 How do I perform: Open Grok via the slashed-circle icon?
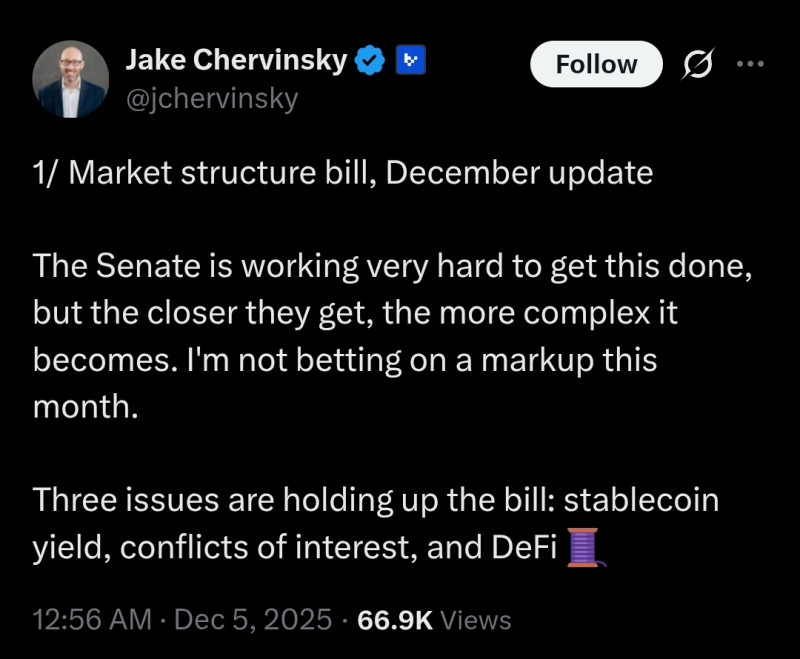click(x=698, y=64)
